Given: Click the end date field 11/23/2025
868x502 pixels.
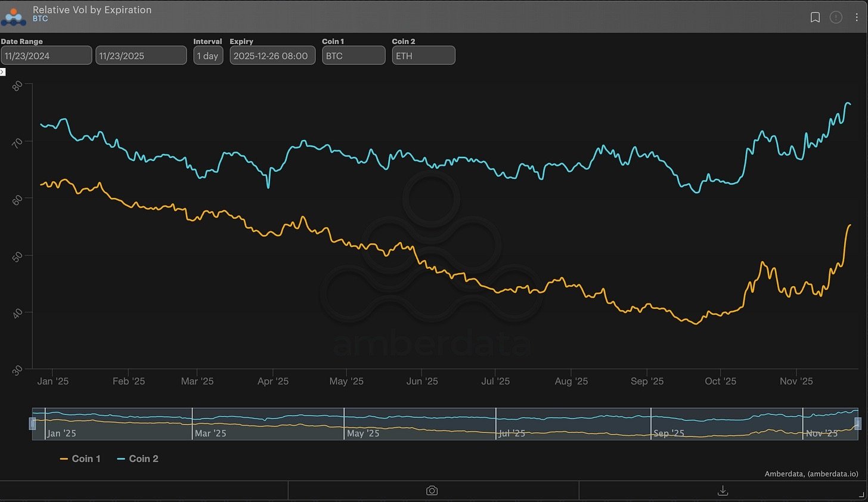Looking at the screenshot, I should 141,55.
